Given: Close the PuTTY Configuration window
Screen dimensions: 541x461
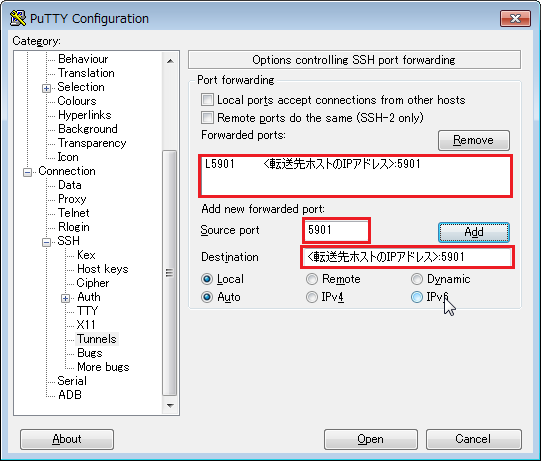Looking at the screenshot, I should coord(515,18).
